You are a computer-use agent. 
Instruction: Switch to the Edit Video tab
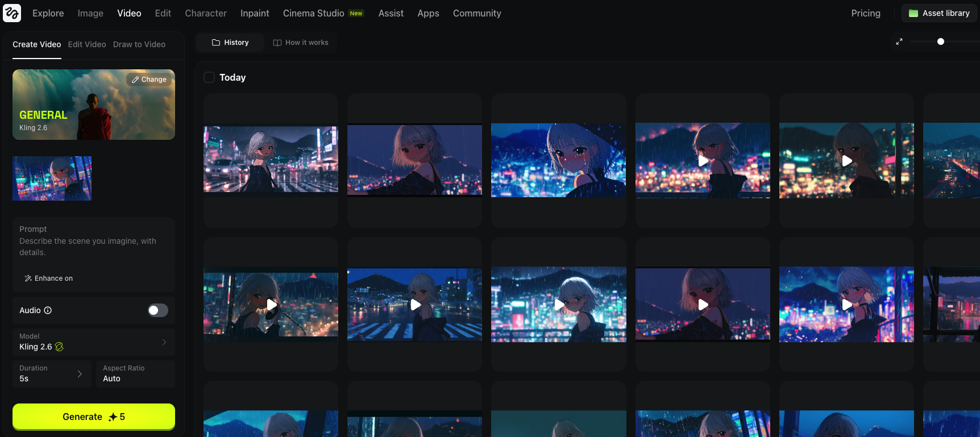(x=87, y=44)
